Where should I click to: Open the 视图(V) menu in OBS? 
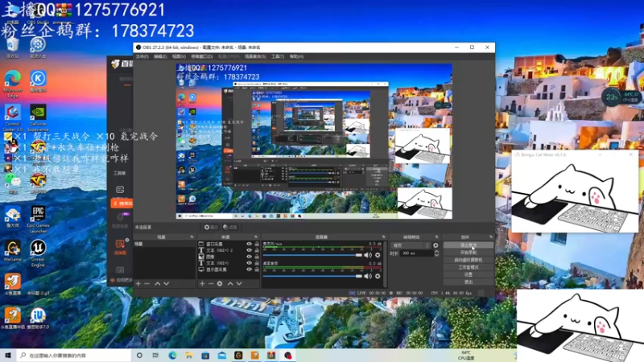click(x=179, y=56)
